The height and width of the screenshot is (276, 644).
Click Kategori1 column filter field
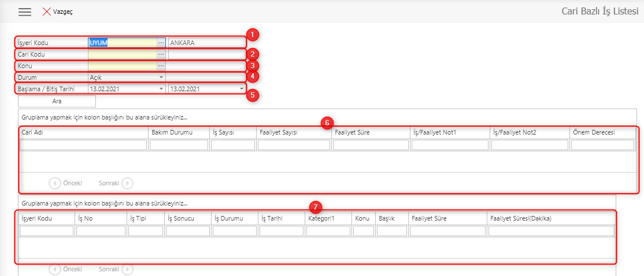coord(328,231)
